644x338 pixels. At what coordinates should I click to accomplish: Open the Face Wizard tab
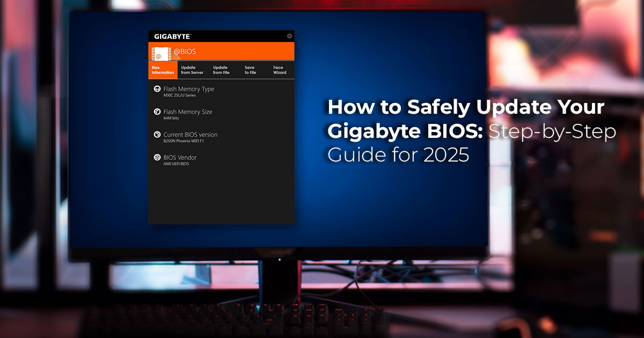pyautogui.click(x=280, y=70)
